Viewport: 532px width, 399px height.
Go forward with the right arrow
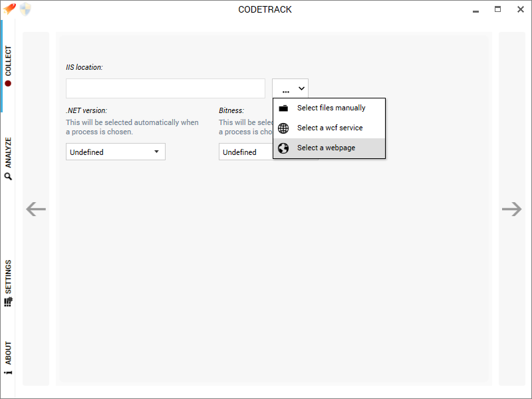(511, 209)
